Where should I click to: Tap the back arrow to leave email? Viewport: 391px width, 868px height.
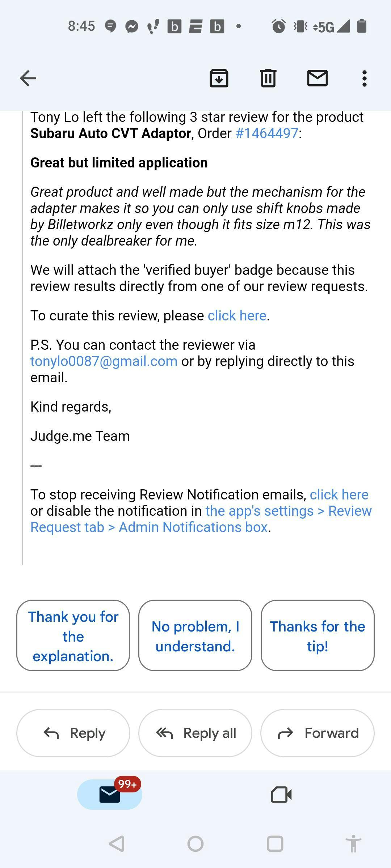[x=28, y=78]
